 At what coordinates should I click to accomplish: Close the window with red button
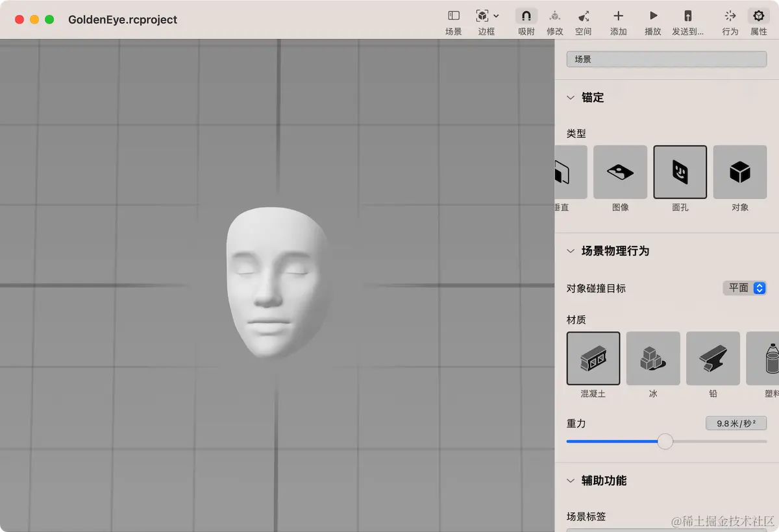19,19
